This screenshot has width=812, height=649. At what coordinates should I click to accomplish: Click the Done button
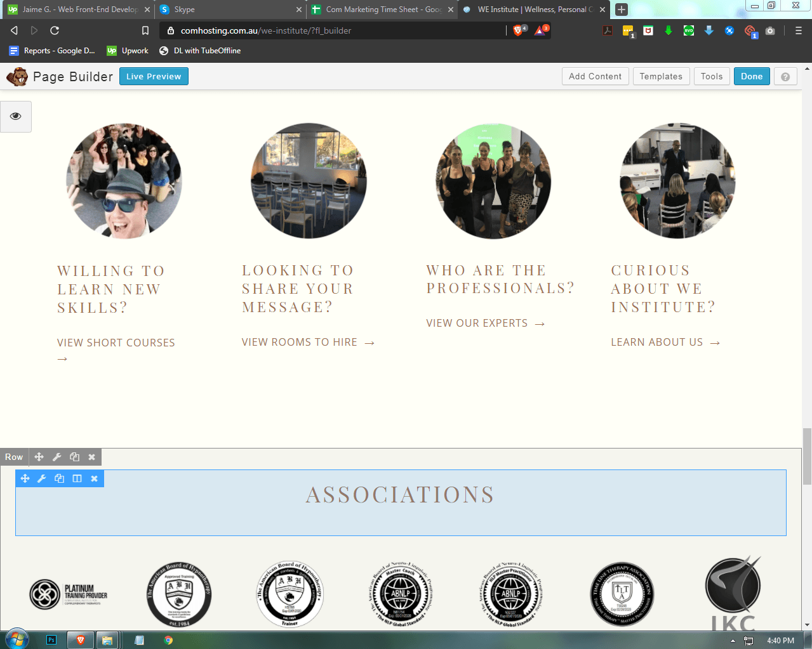752,76
